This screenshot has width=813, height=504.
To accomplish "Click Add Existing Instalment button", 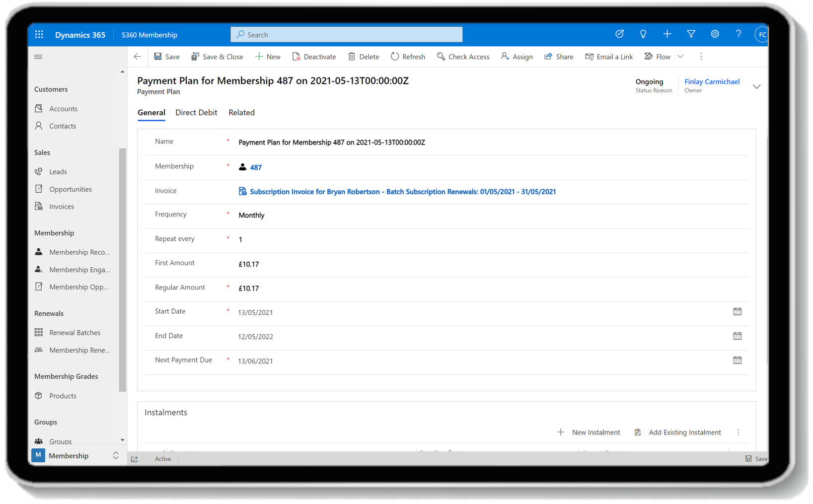I will tap(678, 432).
